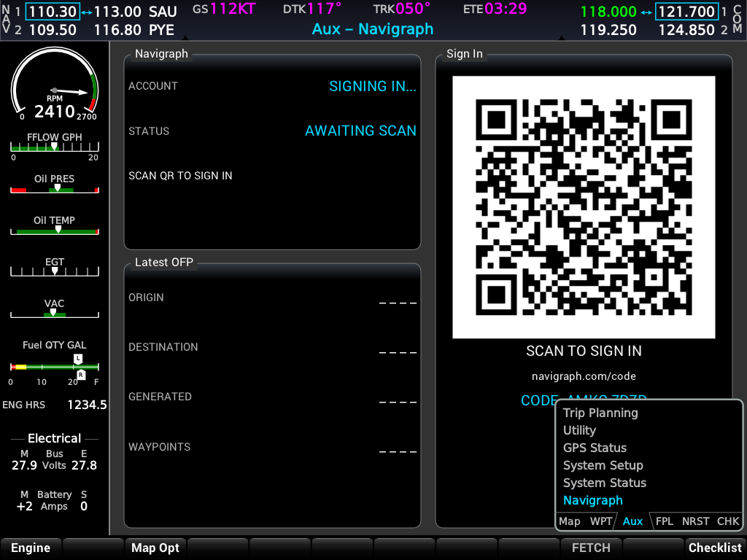Click the ACCOUNT SIGNING IN... status
The height and width of the screenshot is (560, 747).
(373, 86)
